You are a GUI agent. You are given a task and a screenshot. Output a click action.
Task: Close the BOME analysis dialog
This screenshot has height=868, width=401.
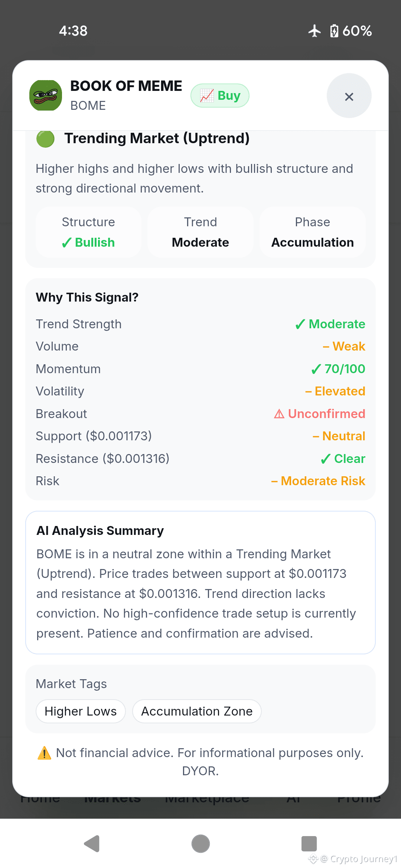349,96
